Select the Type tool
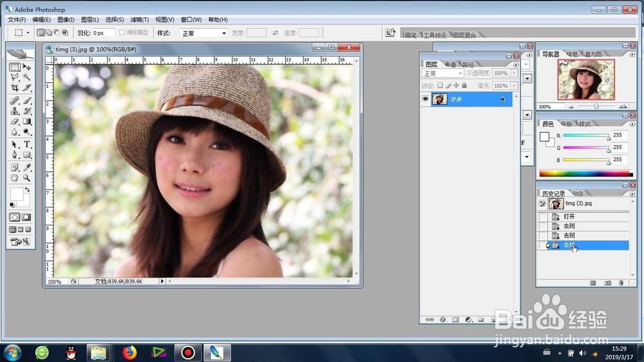Viewport: 644px width, 362px height. 27,144
